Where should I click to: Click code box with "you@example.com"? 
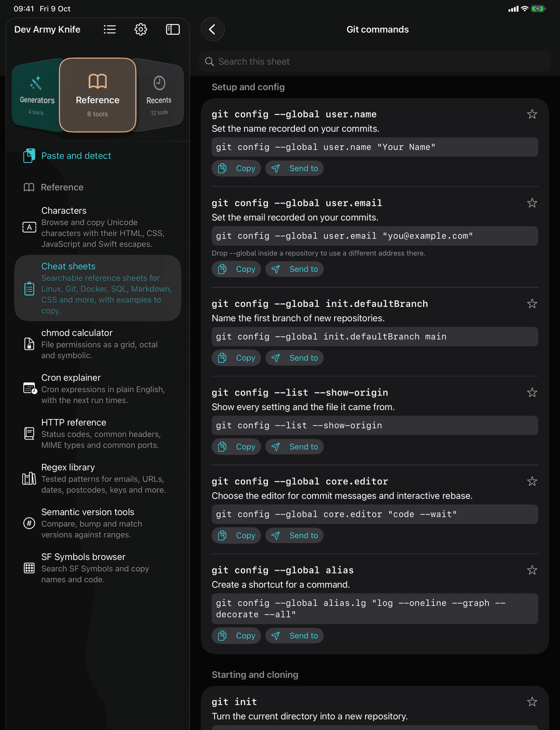point(375,236)
